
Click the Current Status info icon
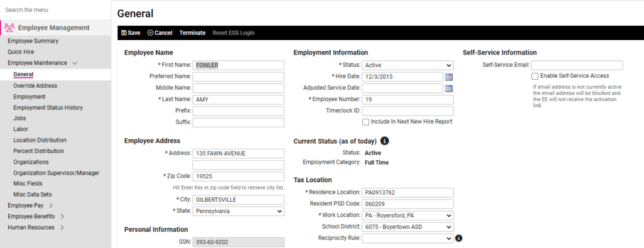pyautogui.click(x=384, y=141)
